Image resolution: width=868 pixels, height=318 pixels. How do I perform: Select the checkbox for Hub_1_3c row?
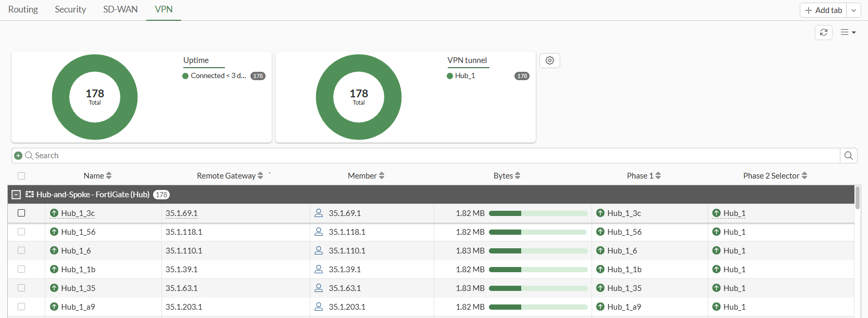(x=21, y=213)
